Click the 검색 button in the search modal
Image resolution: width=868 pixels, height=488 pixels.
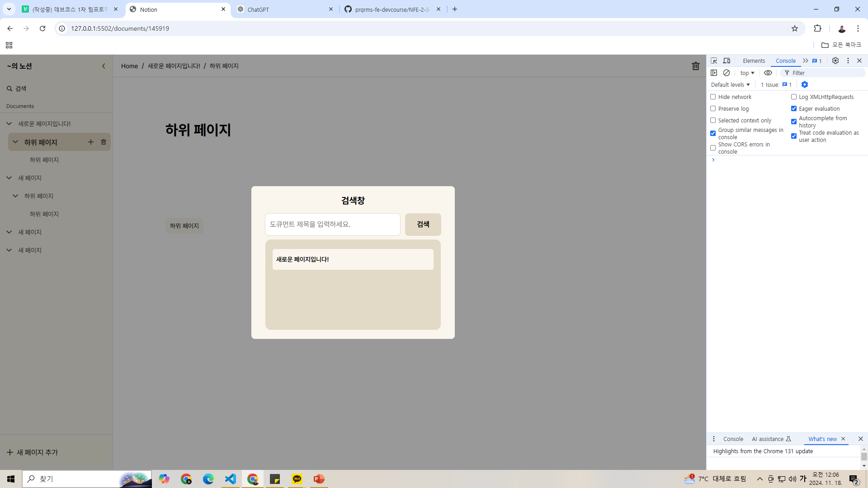point(423,224)
